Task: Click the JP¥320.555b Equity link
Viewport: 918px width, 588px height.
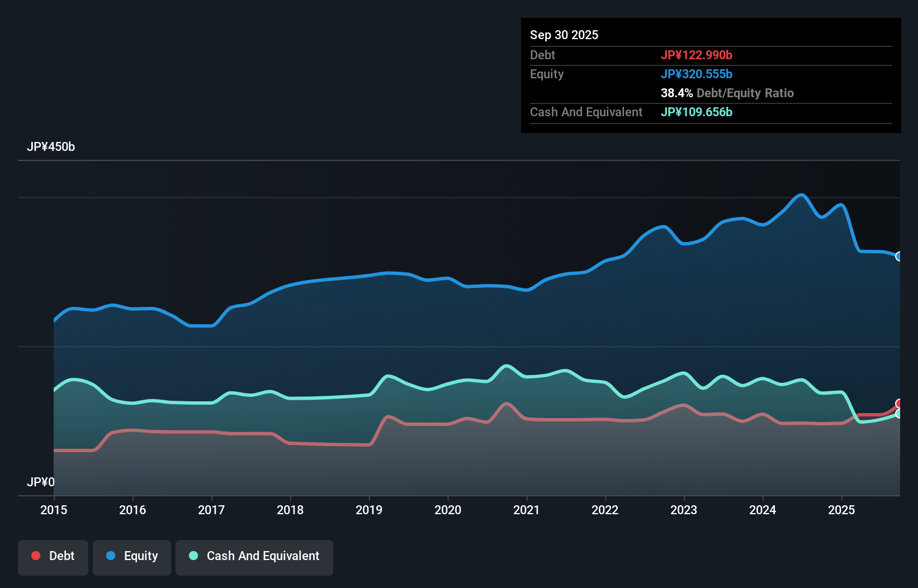Action: point(697,74)
